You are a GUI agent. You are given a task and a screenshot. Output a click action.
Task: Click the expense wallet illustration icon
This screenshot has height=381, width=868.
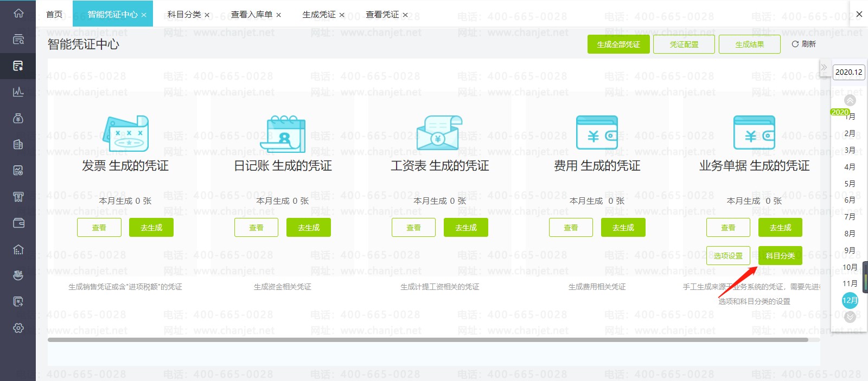pyautogui.click(x=597, y=133)
